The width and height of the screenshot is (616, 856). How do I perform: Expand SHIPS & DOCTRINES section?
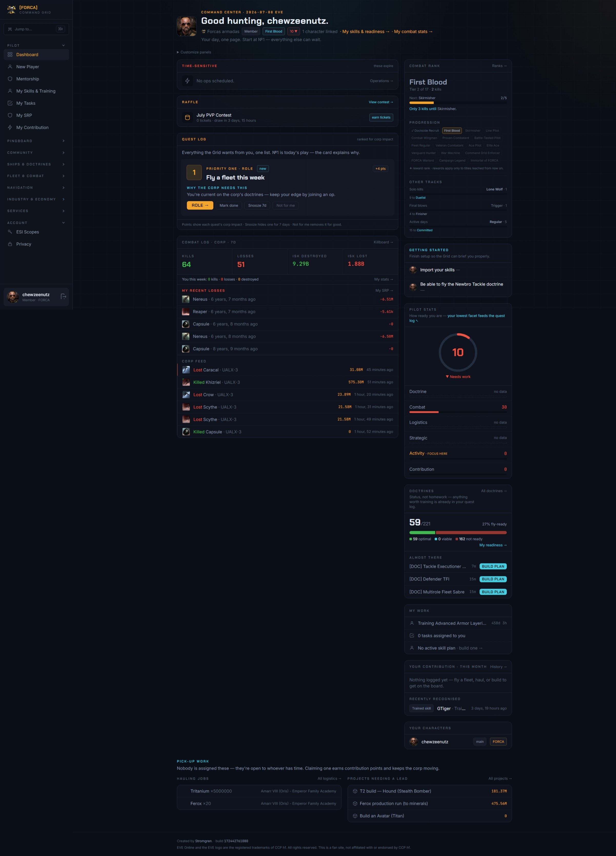pyautogui.click(x=36, y=164)
